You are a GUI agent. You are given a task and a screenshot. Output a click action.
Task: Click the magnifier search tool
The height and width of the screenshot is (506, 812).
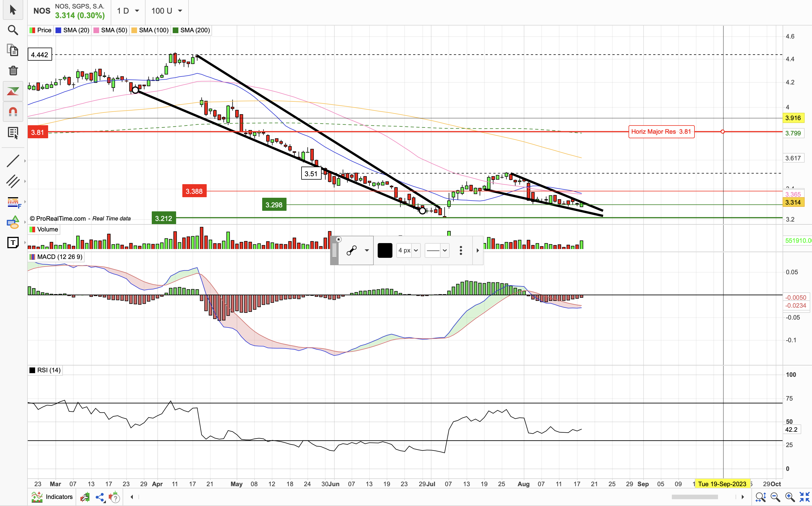(13, 30)
